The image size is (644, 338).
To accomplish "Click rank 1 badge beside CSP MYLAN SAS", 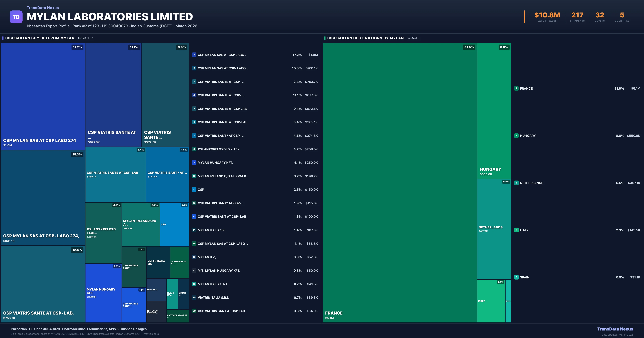I will coord(194,55).
